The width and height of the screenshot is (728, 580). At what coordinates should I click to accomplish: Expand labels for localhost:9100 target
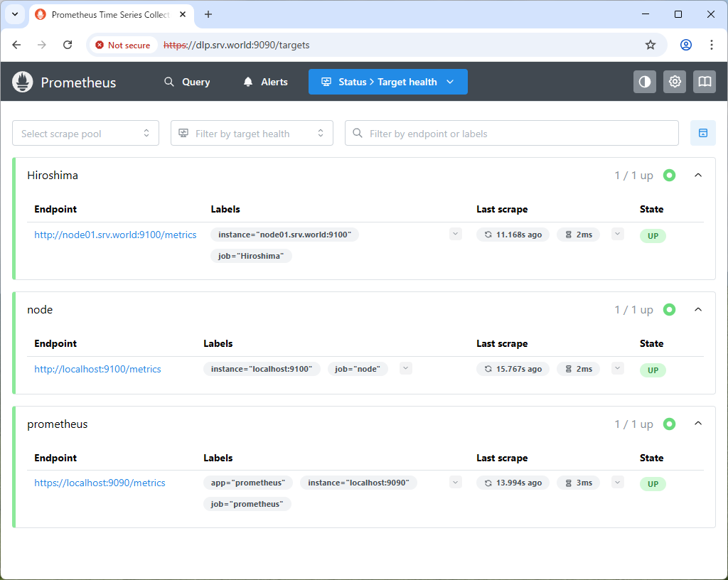click(x=406, y=368)
